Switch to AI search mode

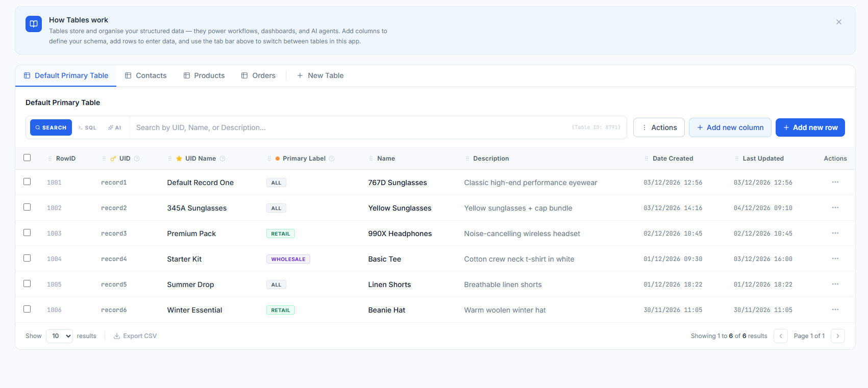pos(114,127)
